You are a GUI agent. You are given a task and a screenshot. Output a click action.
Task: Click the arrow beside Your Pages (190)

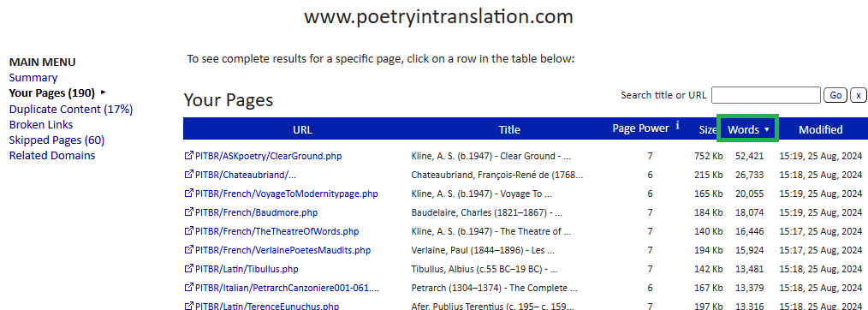(104, 92)
